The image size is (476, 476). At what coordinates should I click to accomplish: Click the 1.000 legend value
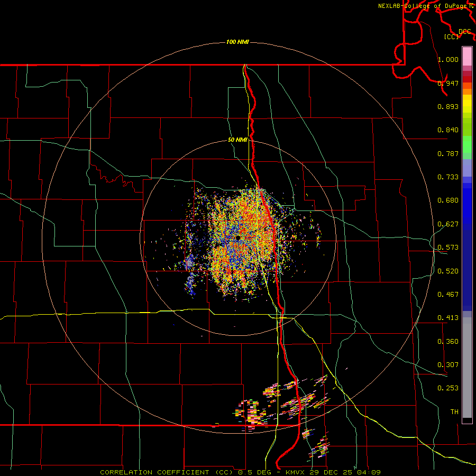[448, 59]
